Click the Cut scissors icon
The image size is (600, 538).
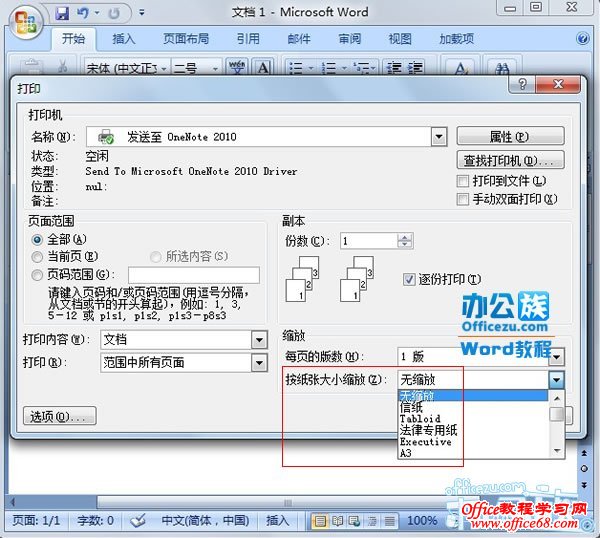point(62,66)
